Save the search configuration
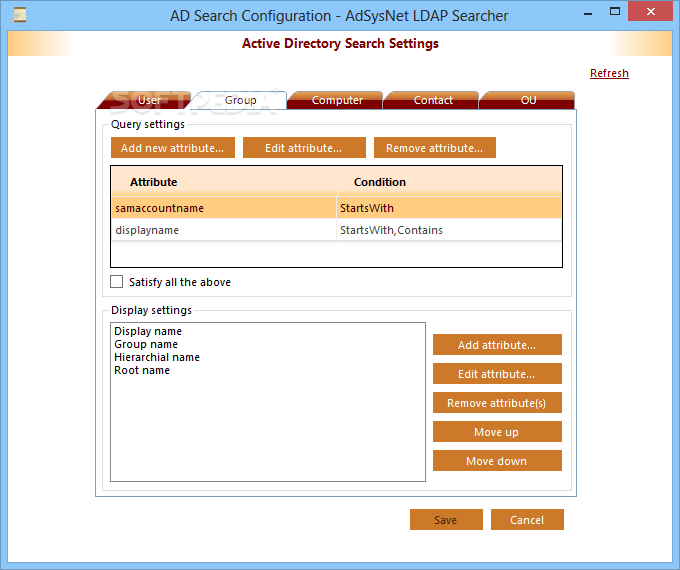 pos(446,520)
